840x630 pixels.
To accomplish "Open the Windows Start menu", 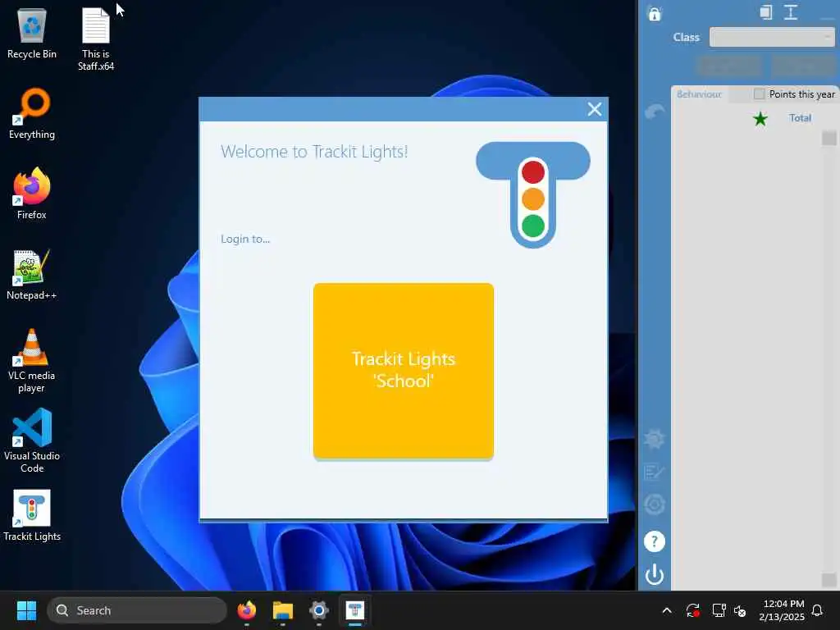I will click(26, 610).
